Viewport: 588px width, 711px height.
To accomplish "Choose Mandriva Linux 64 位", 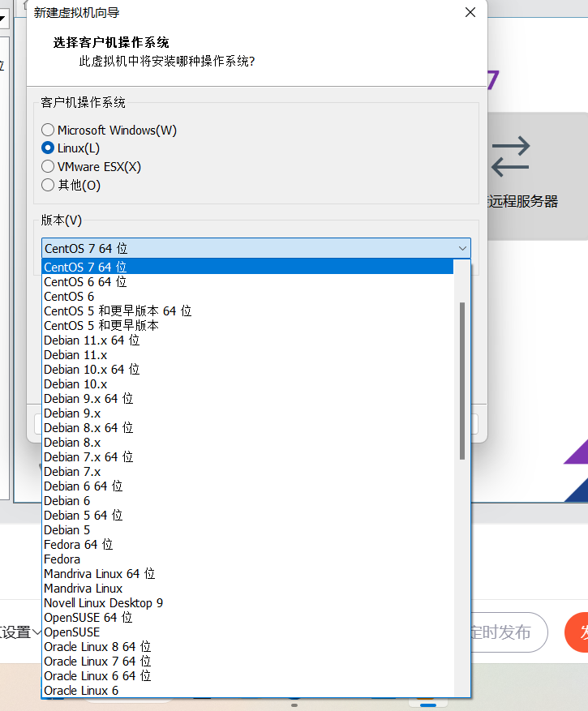I will [x=247, y=574].
